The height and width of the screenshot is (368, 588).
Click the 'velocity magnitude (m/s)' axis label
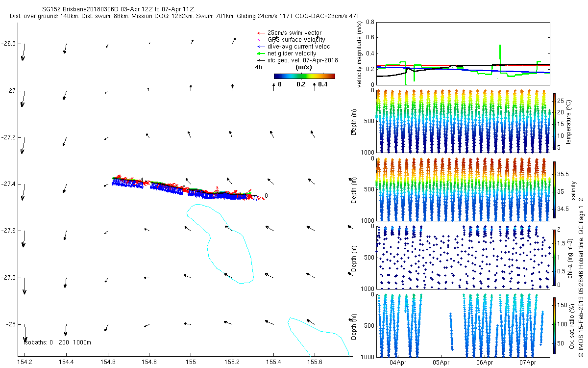tap(360, 53)
